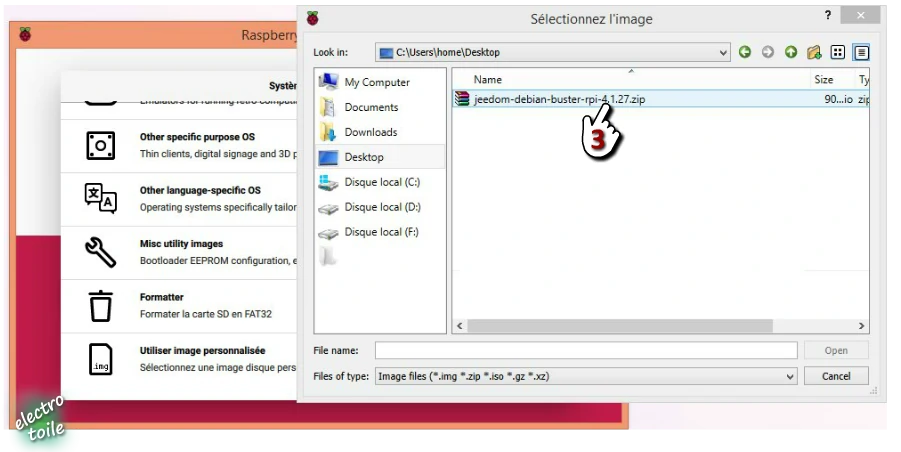Click the Other specific purpose OS icon
Viewport: 901px width, 452px height.
[x=101, y=145]
